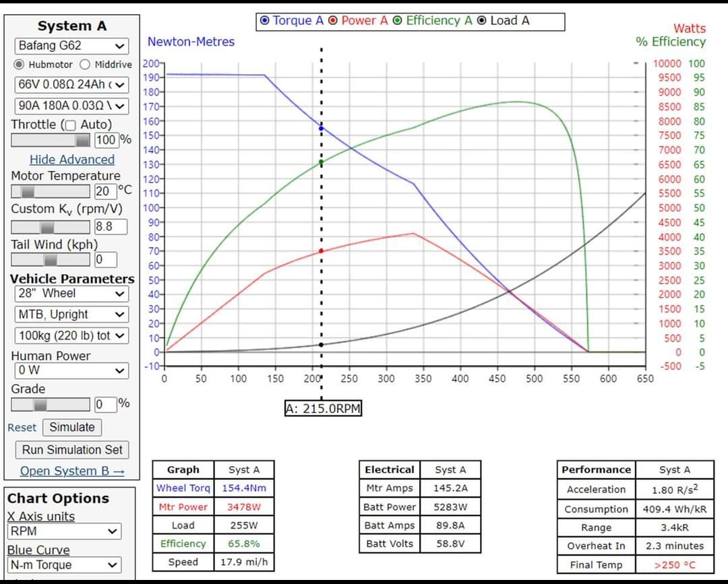Expand the 28" Wheel size dropdown

[71, 294]
